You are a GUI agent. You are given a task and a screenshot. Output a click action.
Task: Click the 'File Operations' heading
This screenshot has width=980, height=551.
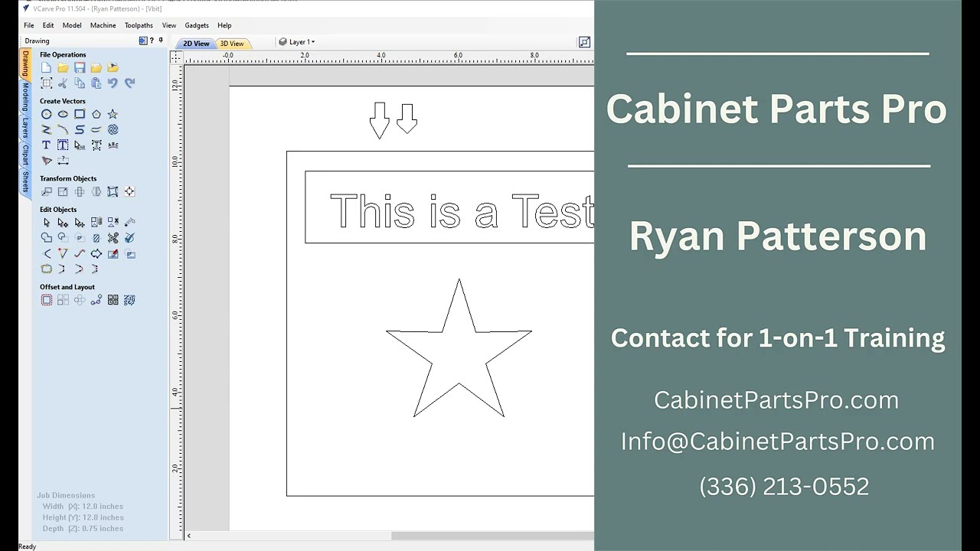point(63,55)
